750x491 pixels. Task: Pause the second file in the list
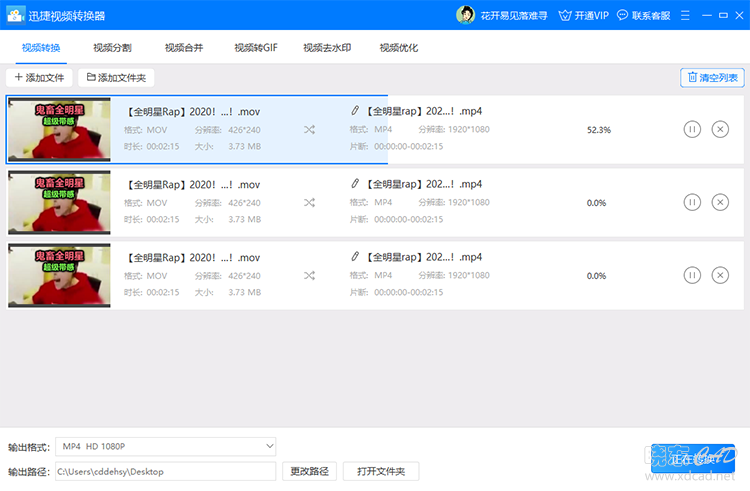pos(692,202)
